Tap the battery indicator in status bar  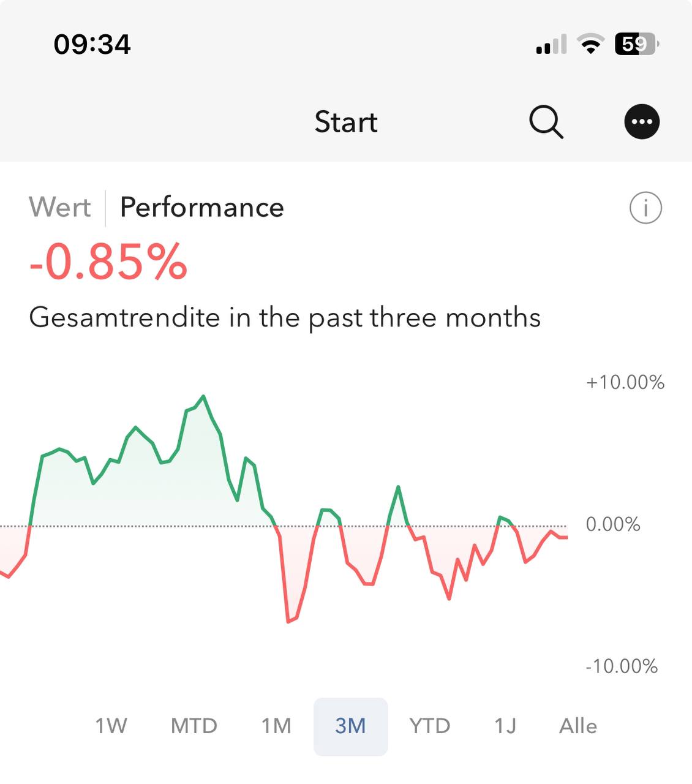(x=636, y=44)
